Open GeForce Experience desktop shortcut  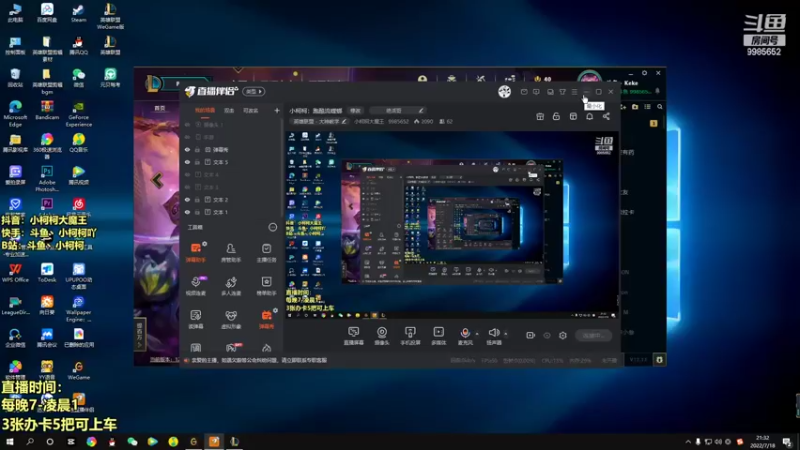point(79,113)
